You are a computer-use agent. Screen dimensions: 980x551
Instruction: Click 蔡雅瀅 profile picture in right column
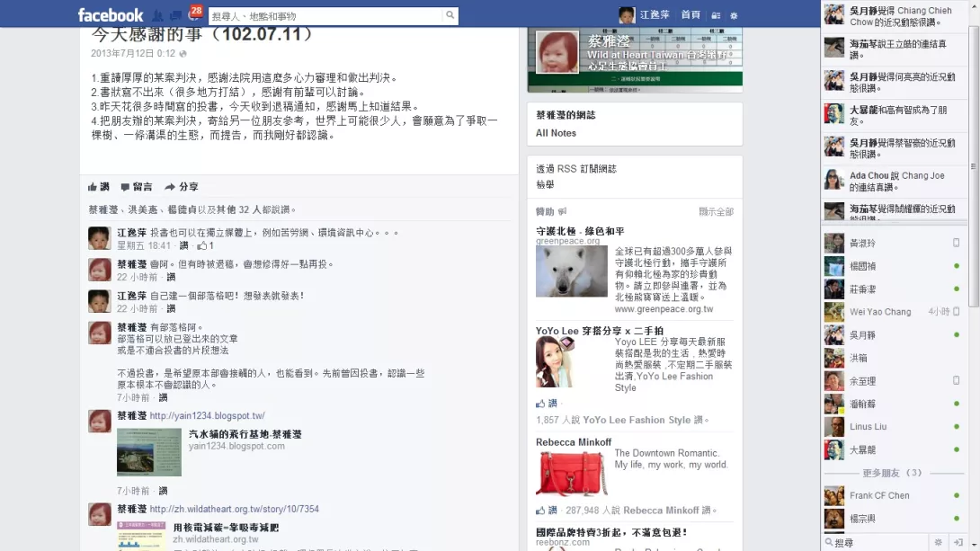(557, 53)
